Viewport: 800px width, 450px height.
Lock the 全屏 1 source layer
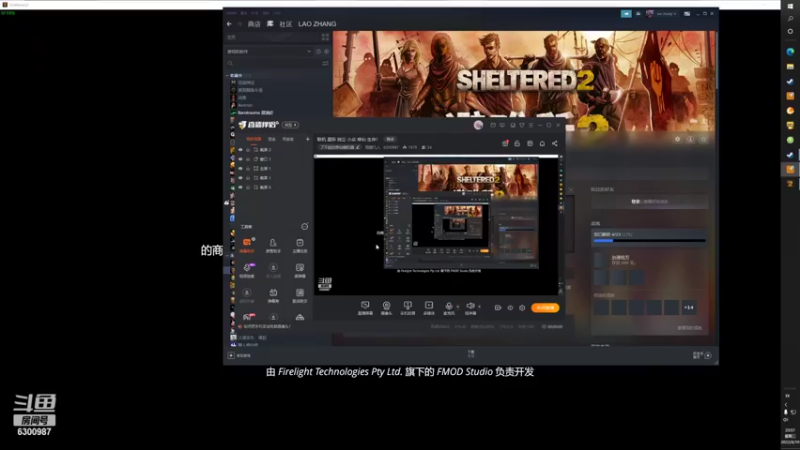248,168
